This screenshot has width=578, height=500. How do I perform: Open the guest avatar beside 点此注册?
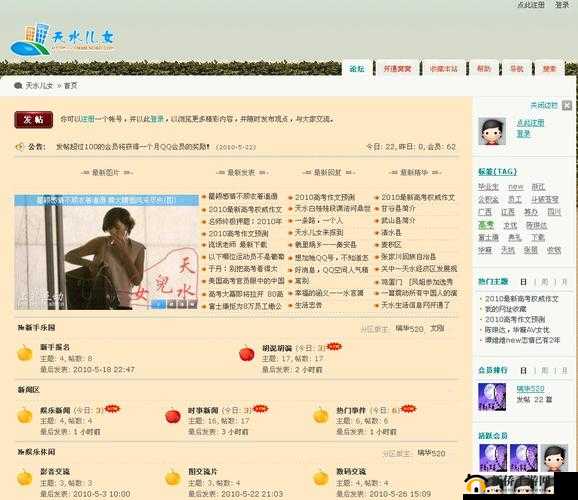pos(492,131)
